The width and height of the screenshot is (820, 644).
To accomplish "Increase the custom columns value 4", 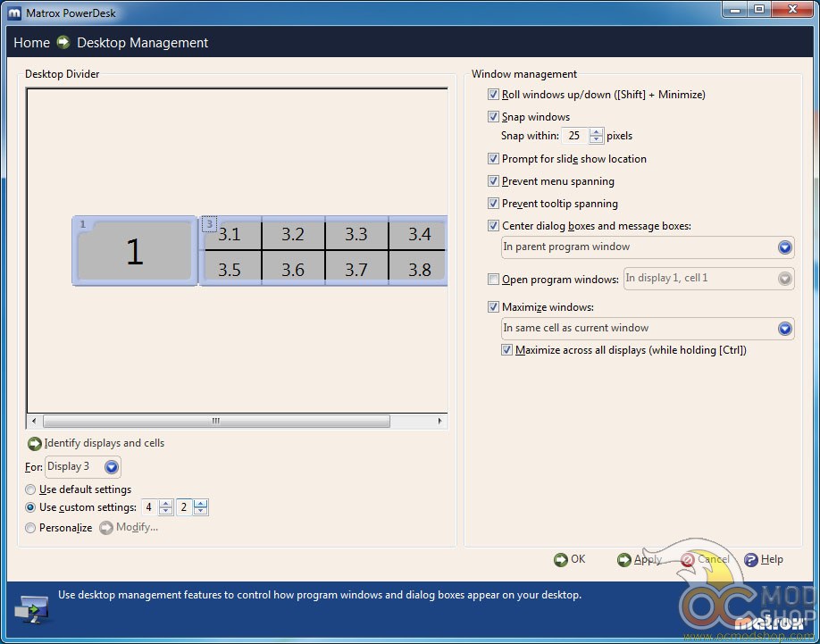I will [x=166, y=504].
